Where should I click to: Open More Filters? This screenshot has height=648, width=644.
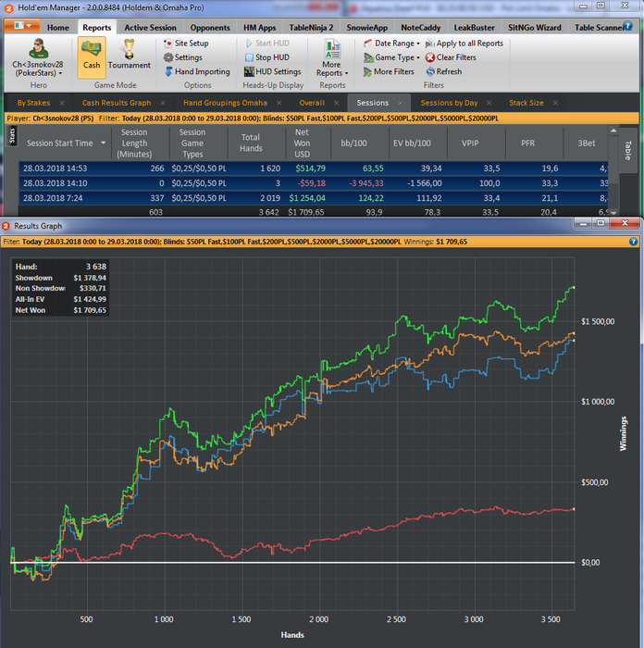389,71
